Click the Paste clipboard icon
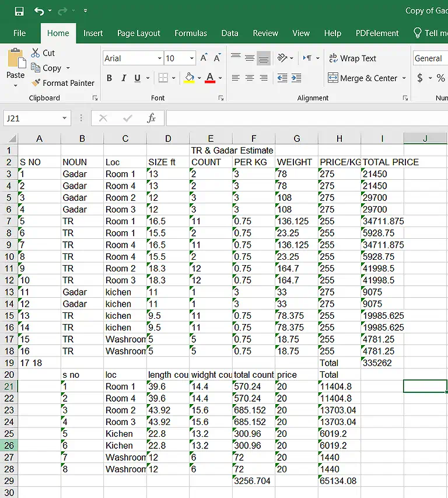Image resolution: width=448 pixels, height=498 pixels. coord(16,58)
